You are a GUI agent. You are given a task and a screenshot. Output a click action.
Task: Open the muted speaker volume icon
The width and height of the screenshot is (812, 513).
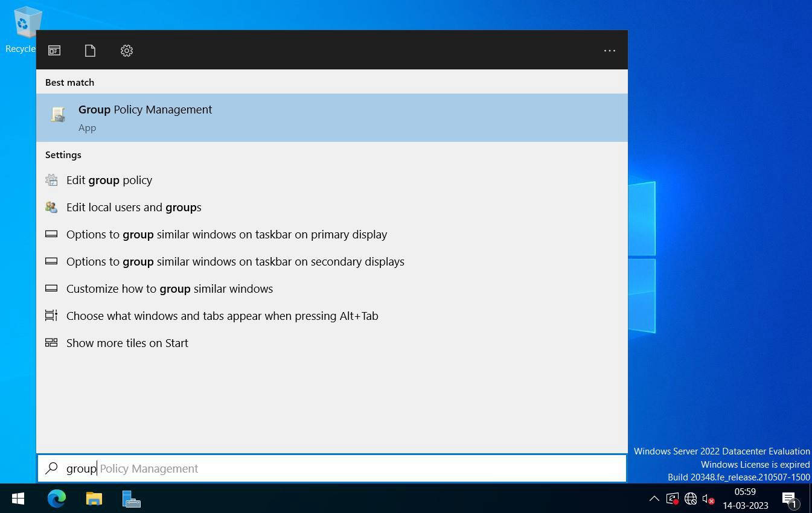coord(708,499)
